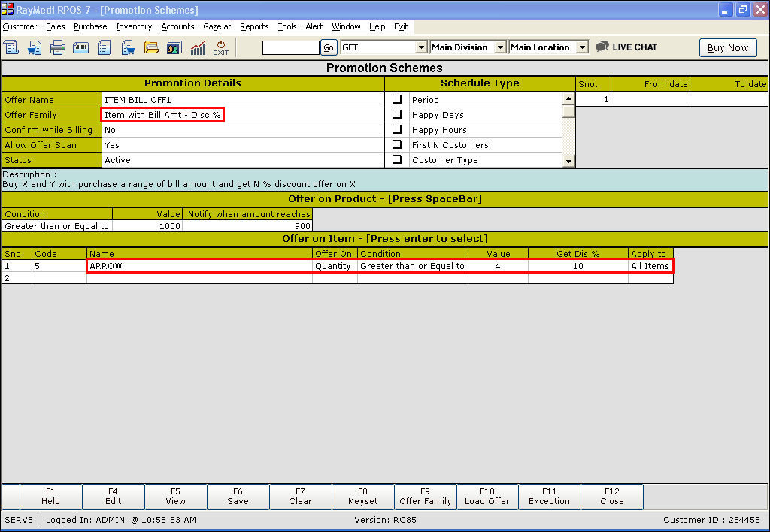Screen dimensions: 770x532
Task: Expand the GFT dropdown
Action: tap(421, 47)
